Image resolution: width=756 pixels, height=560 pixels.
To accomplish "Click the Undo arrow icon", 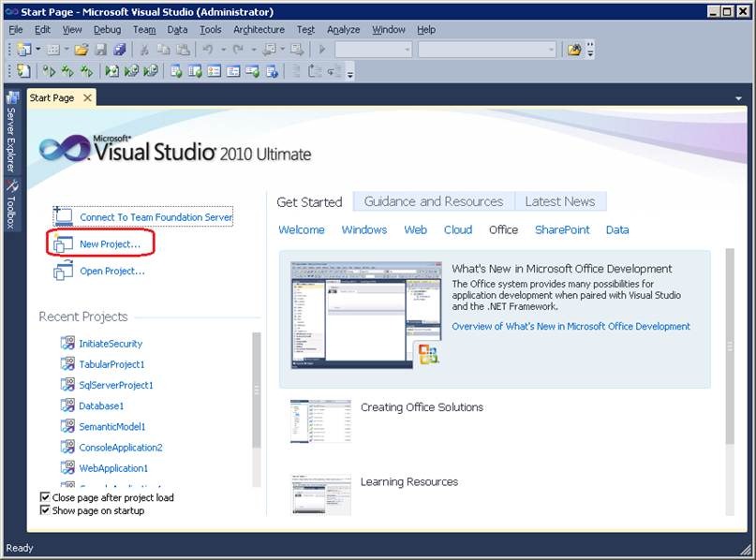I will (x=208, y=49).
